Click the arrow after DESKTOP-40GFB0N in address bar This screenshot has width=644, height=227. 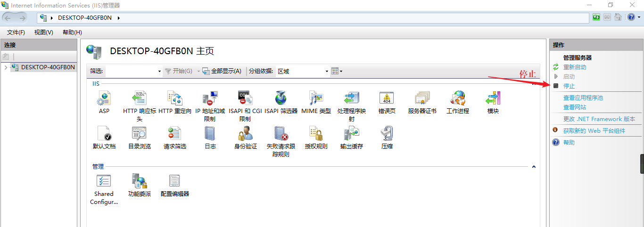point(119,18)
